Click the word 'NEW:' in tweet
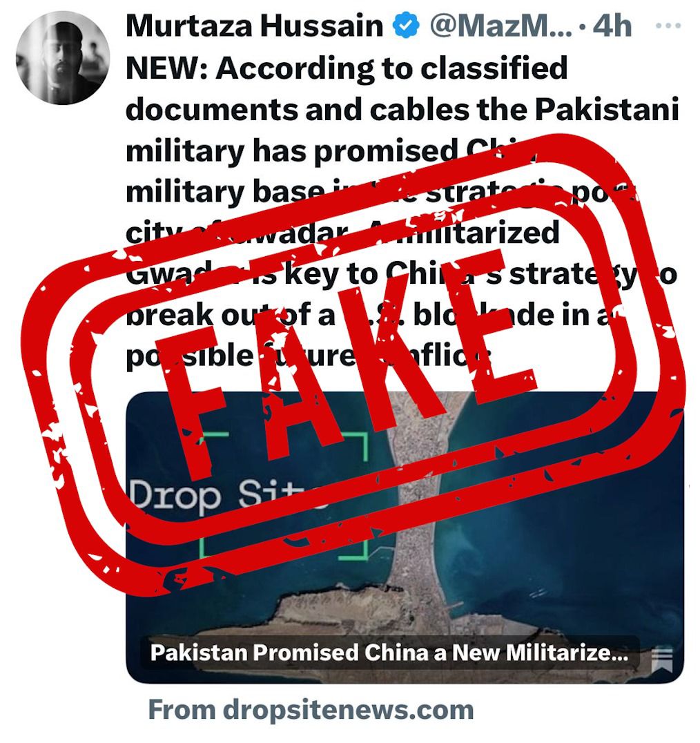The height and width of the screenshot is (743, 700). click(x=167, y=68)
